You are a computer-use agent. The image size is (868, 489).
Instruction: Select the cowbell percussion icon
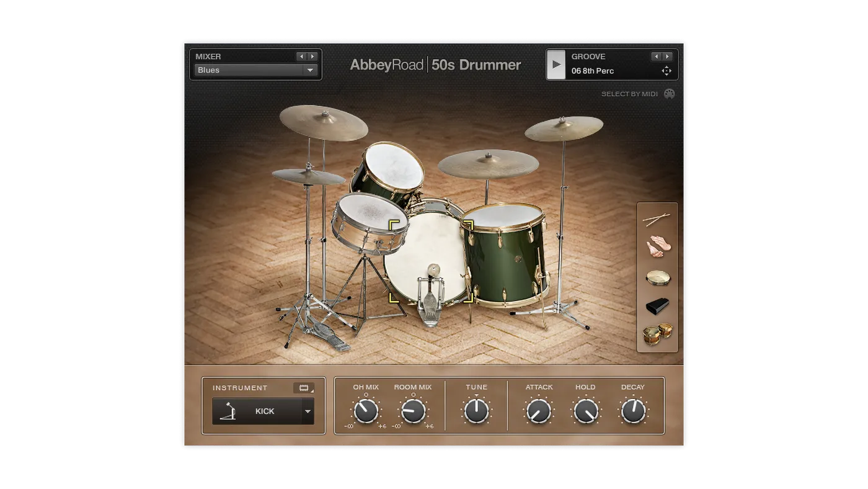(x=657, y=306)
